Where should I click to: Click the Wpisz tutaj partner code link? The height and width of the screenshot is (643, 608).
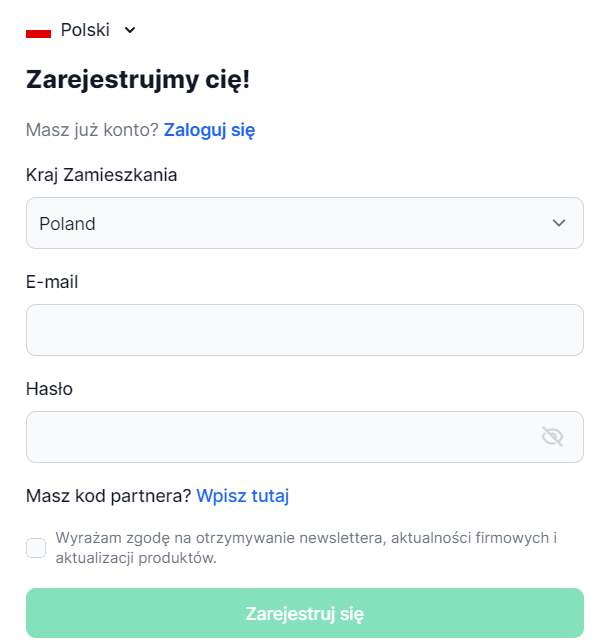242,496
